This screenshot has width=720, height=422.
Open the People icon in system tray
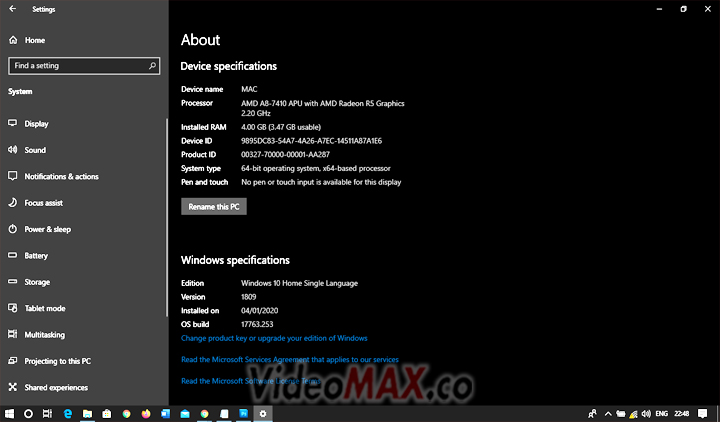tap(592, 414)
